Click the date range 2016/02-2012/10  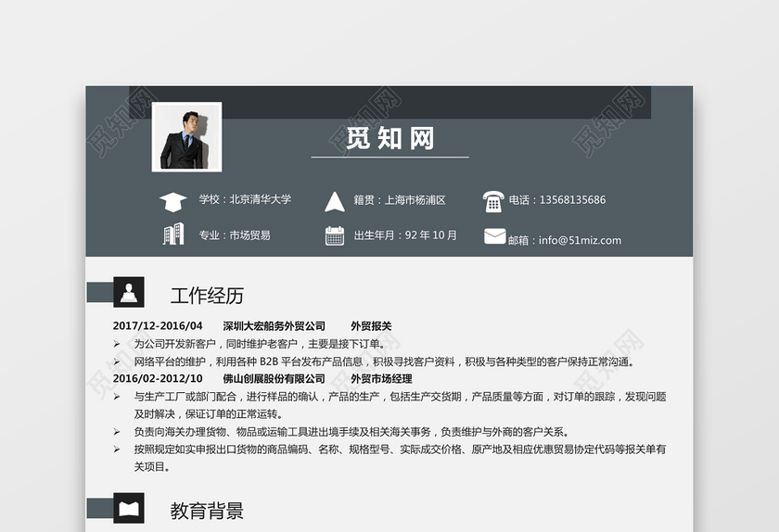coord(158,378)
